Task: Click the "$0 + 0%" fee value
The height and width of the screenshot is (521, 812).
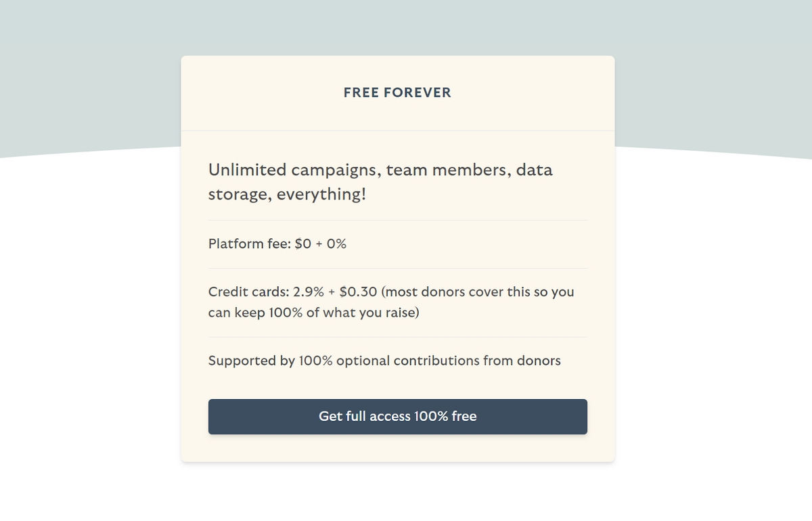Action: pos(321,244)
